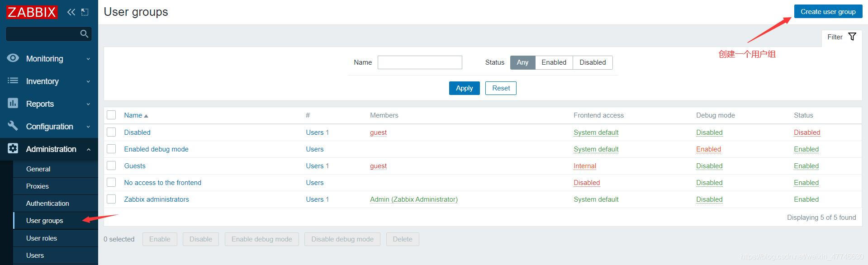This screenshot has height=265, width=868.
Task: Click the search magnifier icon
Action: point(84,34)
